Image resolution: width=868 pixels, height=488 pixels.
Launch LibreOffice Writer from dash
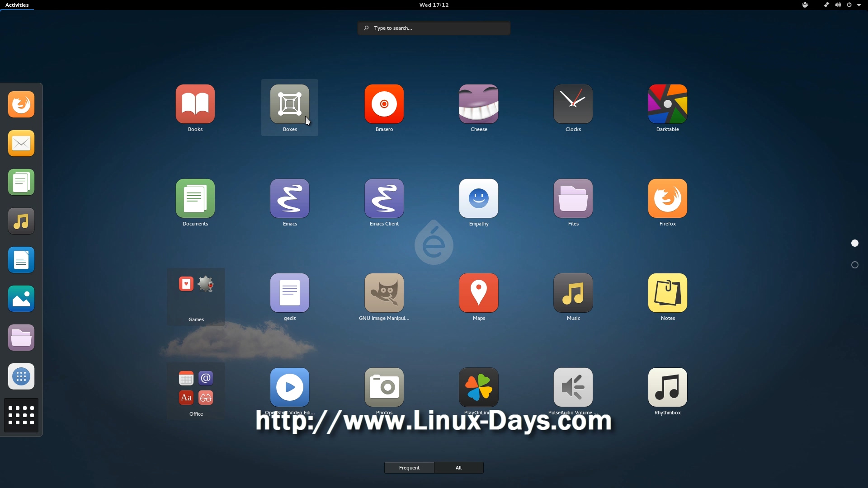[x=21, y=260]
